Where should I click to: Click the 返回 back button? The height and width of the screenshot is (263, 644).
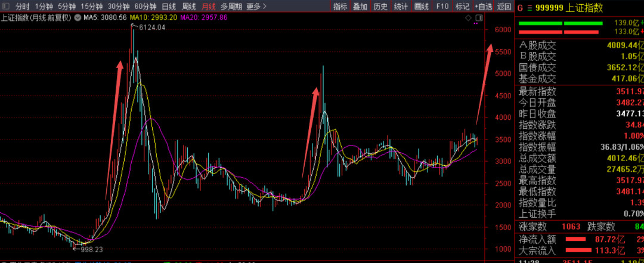(504, 7)
